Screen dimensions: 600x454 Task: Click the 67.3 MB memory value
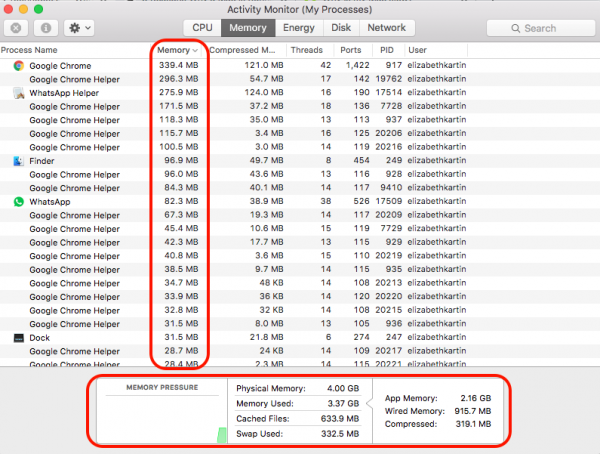click(181, 215)
